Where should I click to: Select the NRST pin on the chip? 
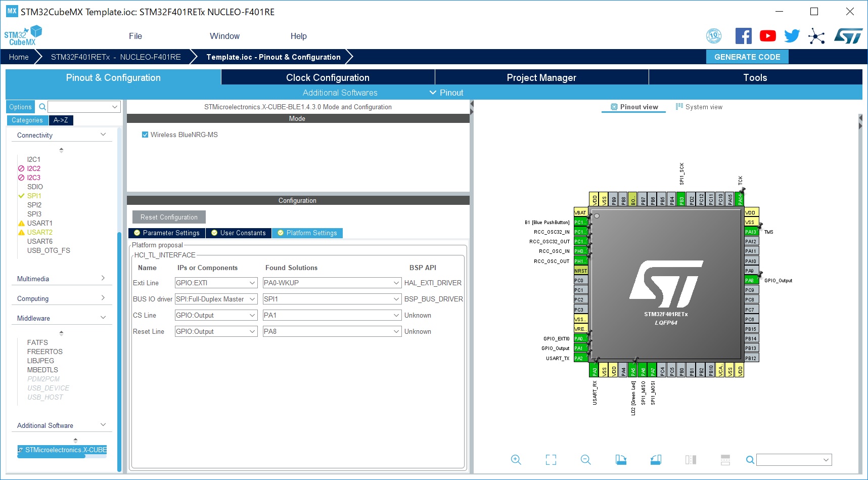pos(581,271)
